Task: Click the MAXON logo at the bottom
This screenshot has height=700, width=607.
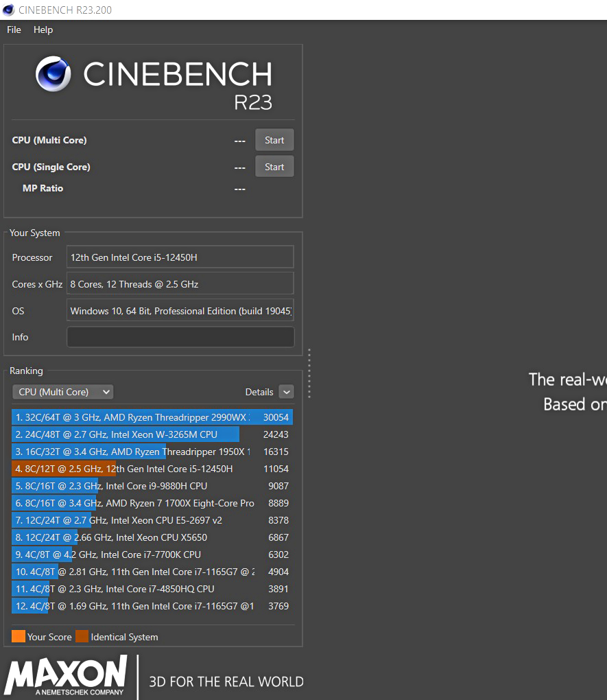Action: 66,675
